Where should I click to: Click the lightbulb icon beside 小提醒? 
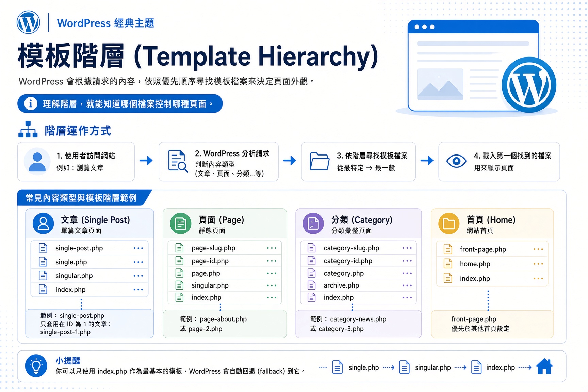coord(36,366)
